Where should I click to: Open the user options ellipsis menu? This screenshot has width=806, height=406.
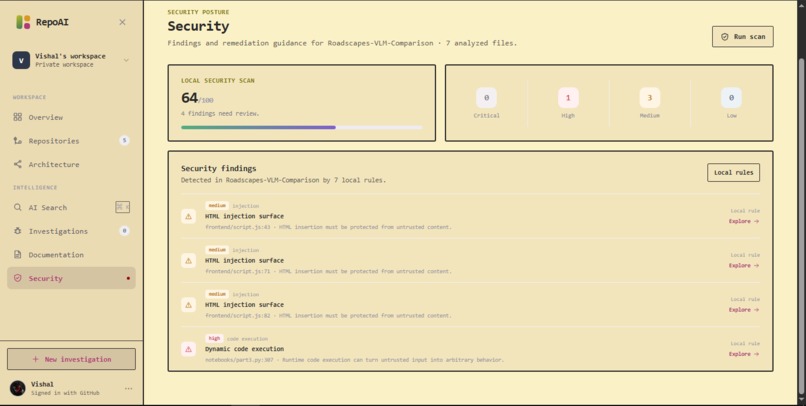pyautogui.click(x=129, y=389)
